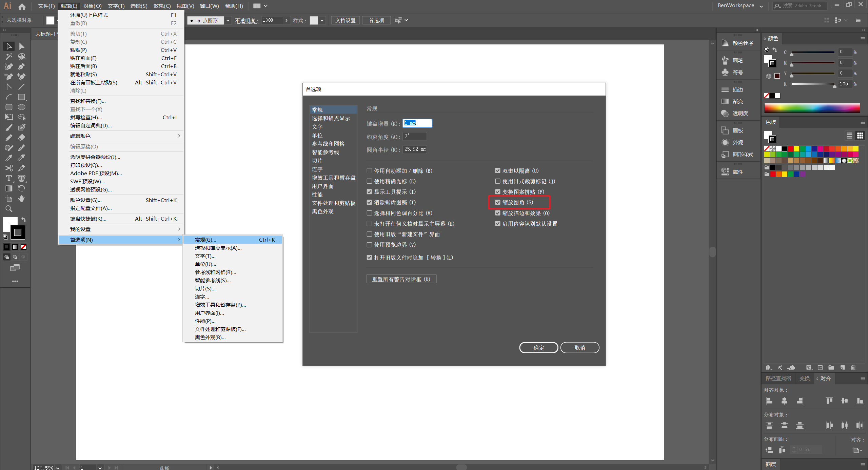Open the Brushes panel icon
The width and height of the screenshot is (868, 470).
[725, 60]
